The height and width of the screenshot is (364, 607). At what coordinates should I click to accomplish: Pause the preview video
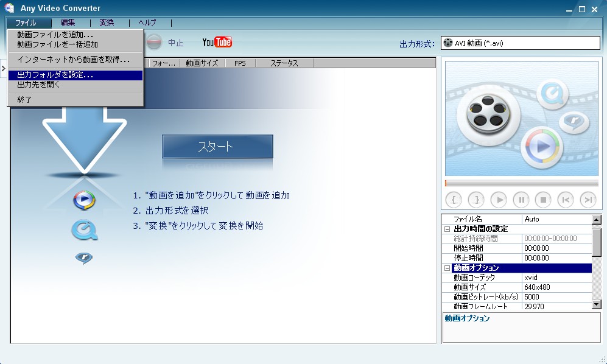tap(521, 200)
